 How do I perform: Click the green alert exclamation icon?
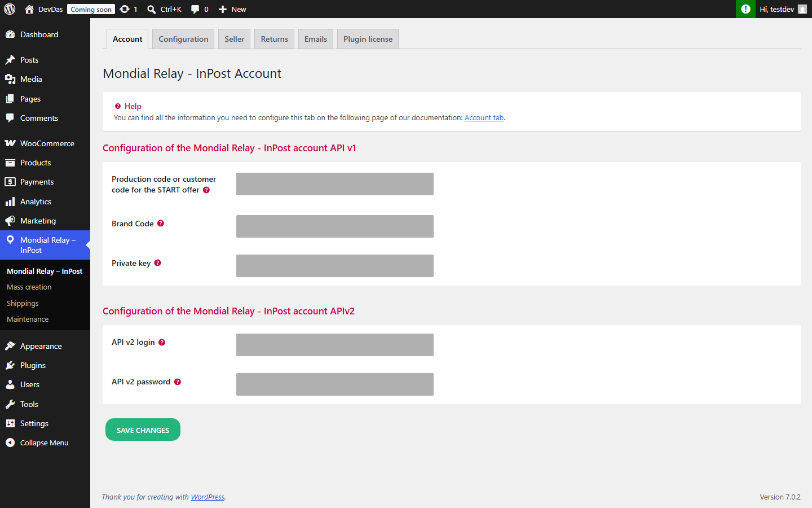click(x=745, y=9)
